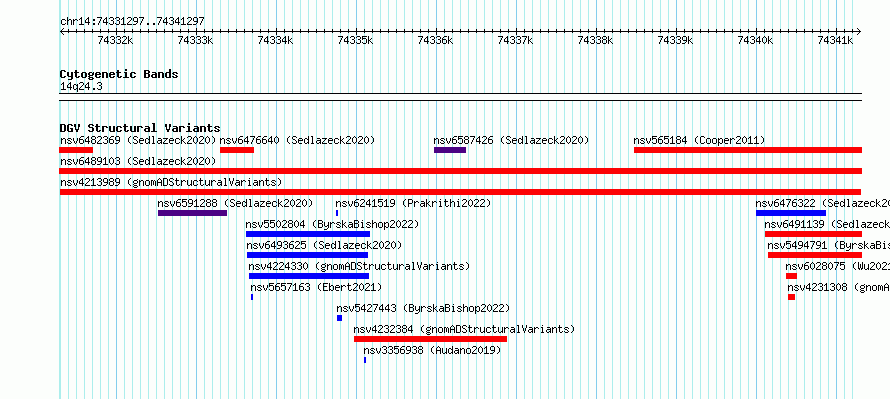Viewport: 890px width, 399px height.
Task: Open nsv6591288 (Sedlazeck2020) label
Action: 236,203
